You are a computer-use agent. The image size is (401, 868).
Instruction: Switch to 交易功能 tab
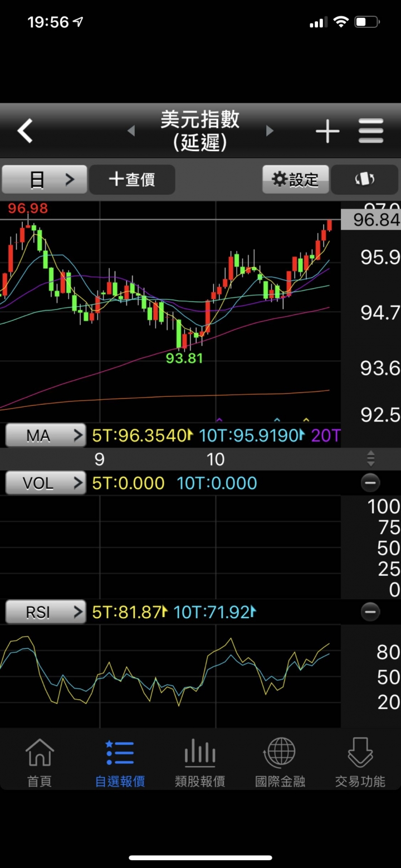[x=360, y=762]
